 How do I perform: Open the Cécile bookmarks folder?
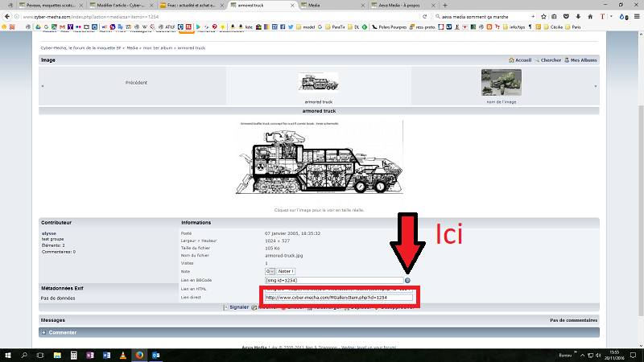554,27
